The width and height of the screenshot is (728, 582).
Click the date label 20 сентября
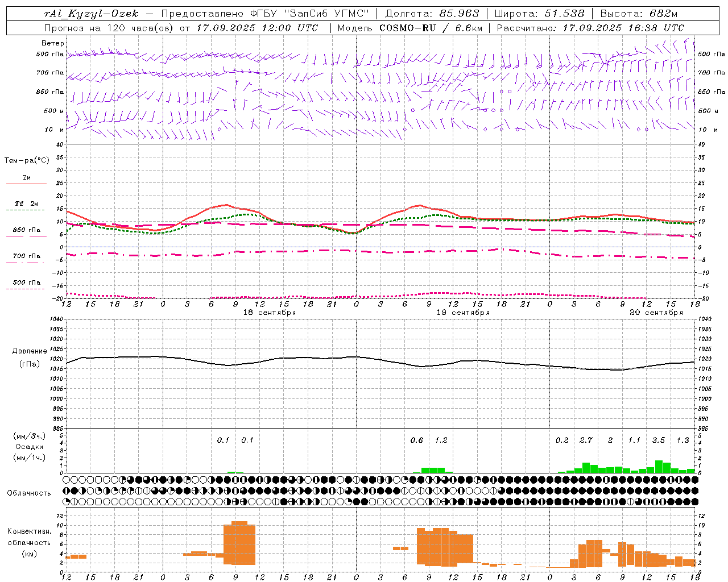[x=656, y=313]
